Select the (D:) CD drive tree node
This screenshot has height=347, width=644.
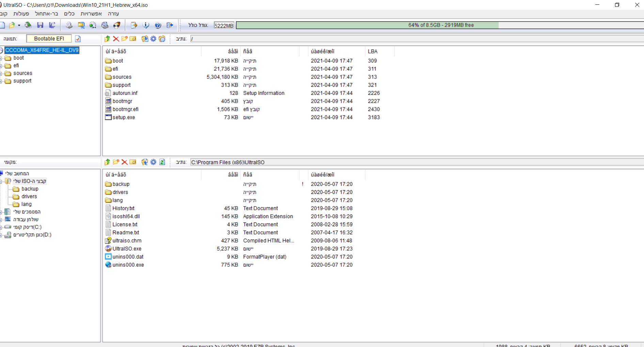32,235
